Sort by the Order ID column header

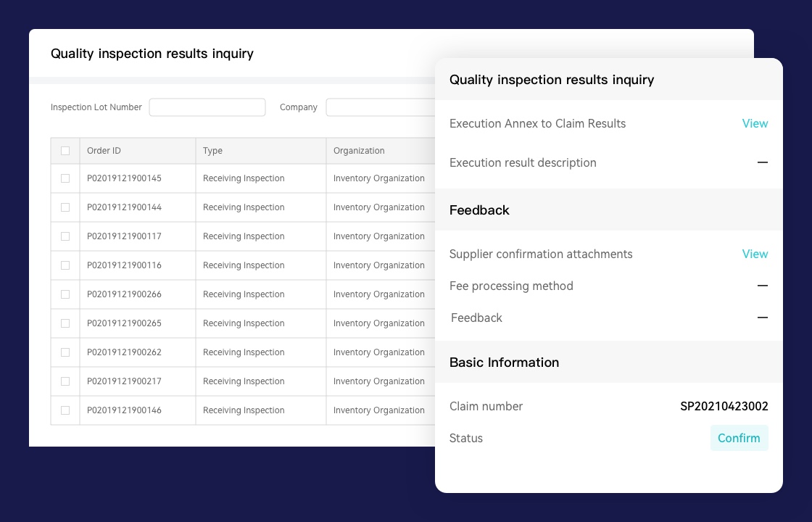pyautogui.click(x=104, y=151)
